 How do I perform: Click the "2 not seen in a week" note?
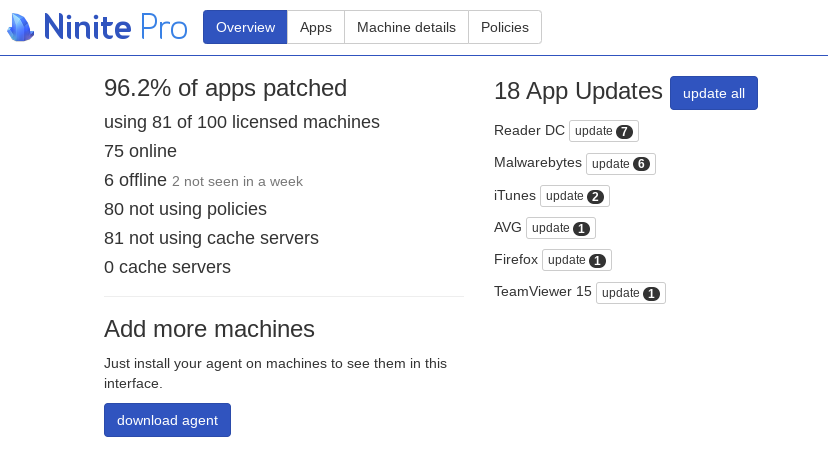tap(238, 182)
